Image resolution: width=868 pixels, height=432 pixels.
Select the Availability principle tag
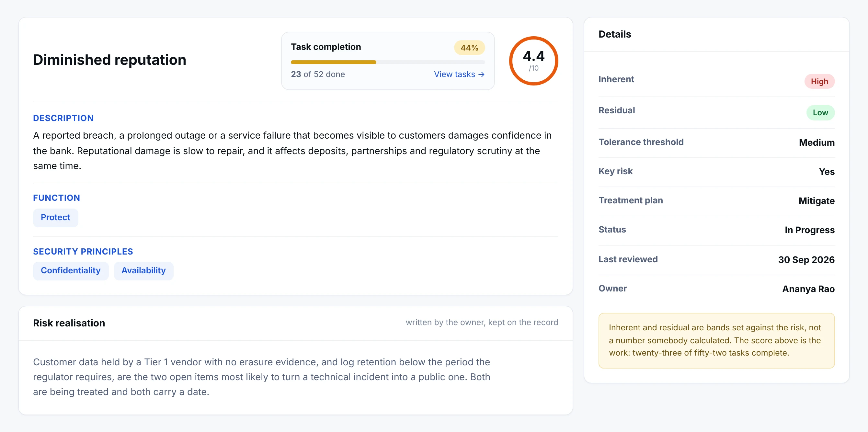tap(143, 271)
